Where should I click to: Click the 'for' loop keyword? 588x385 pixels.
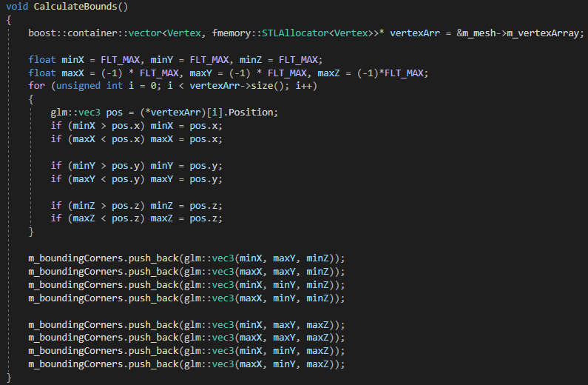[x=36, y=86]
